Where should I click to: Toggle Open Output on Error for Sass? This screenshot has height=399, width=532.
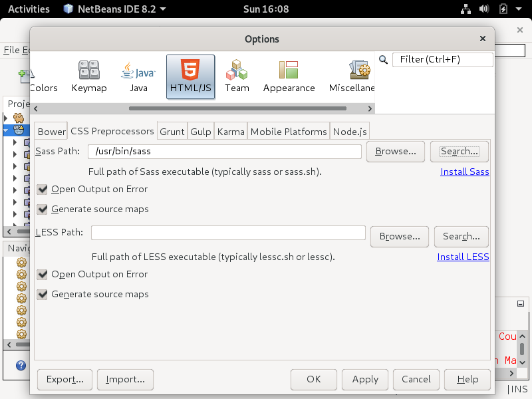pyautogui.click(x=43, y=190)
